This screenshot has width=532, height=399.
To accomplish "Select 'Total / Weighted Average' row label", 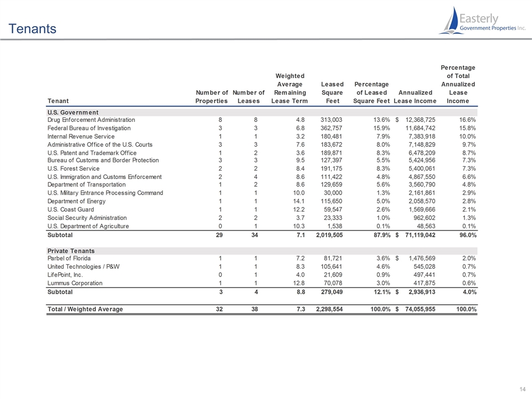I will click(85, 309).
